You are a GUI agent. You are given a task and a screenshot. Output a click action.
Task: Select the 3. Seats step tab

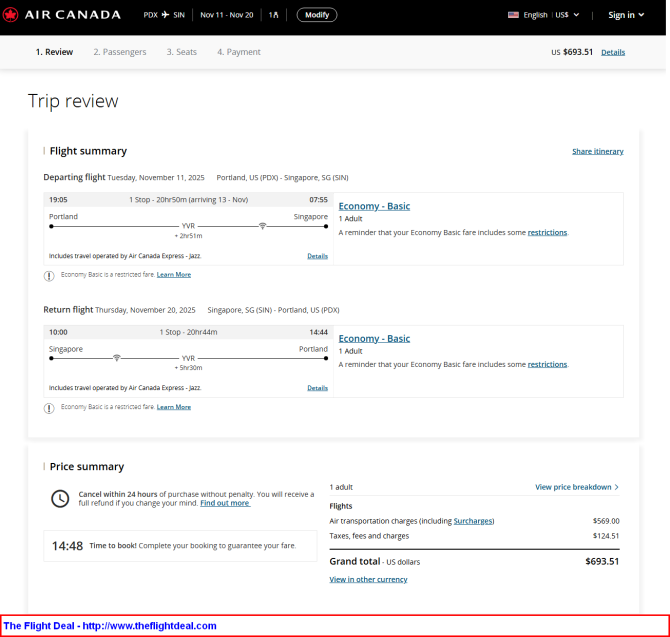(182, 52)
